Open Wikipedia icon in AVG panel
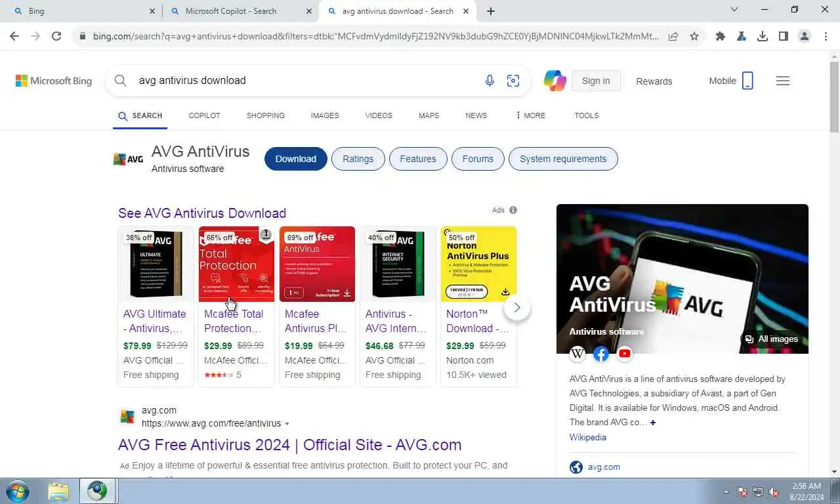The image size is (840, 504). click(577, 354)
